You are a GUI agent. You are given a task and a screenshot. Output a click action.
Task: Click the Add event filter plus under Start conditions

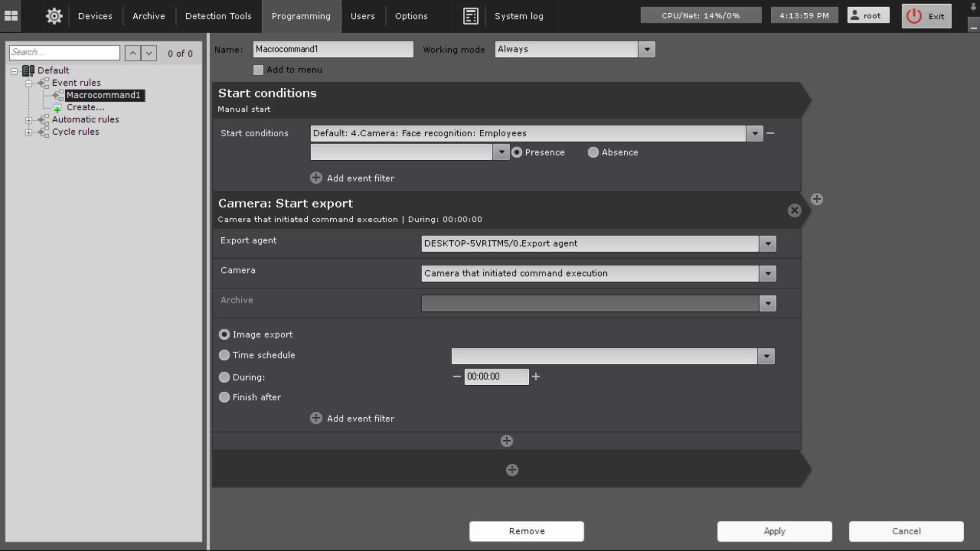pyautogui.click(x=316, y=178)
